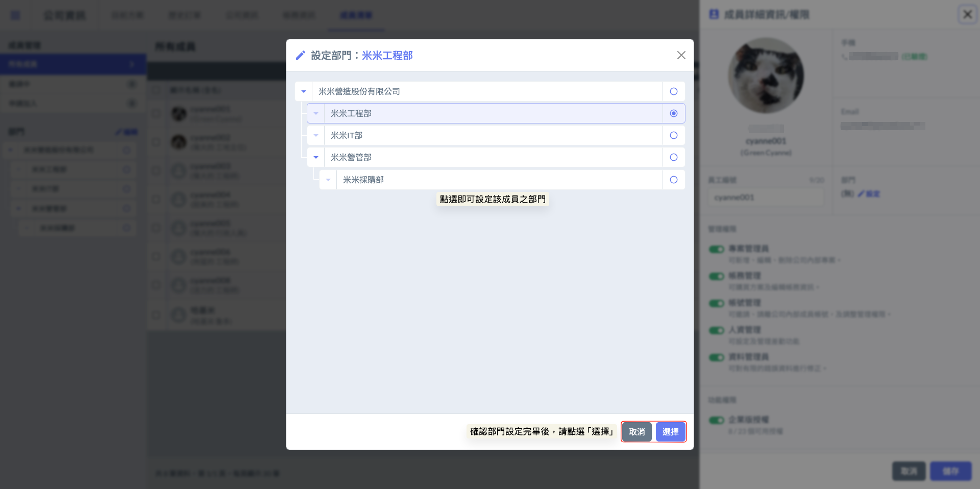
Task: Close the 設定部門 dialog with the X
Action: pos(681,55)
